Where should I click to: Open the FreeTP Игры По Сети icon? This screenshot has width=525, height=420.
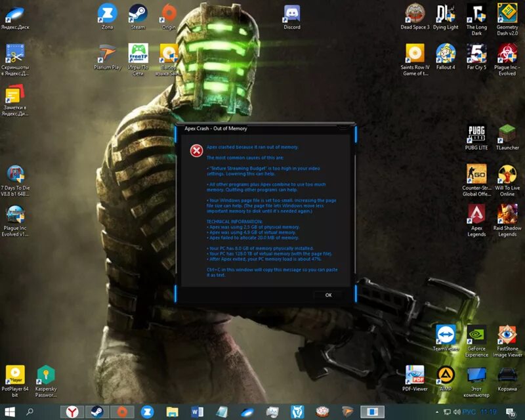coord(138,60)
